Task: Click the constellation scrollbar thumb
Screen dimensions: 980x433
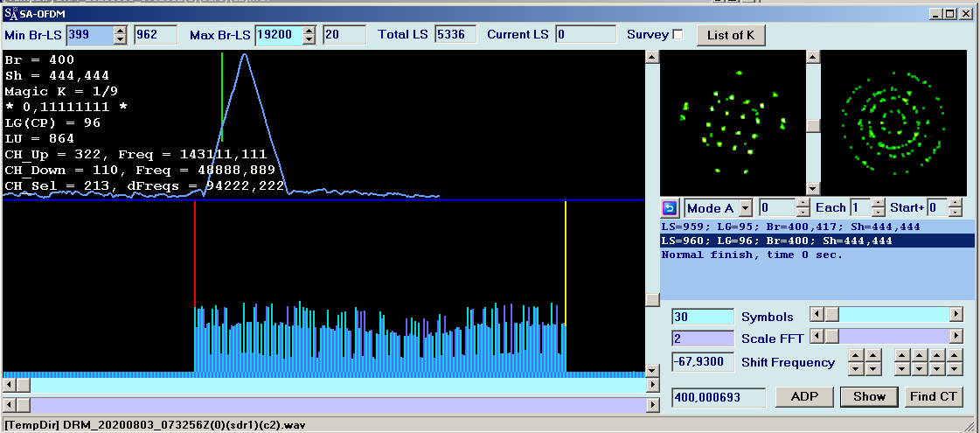Action: [812, 126]
